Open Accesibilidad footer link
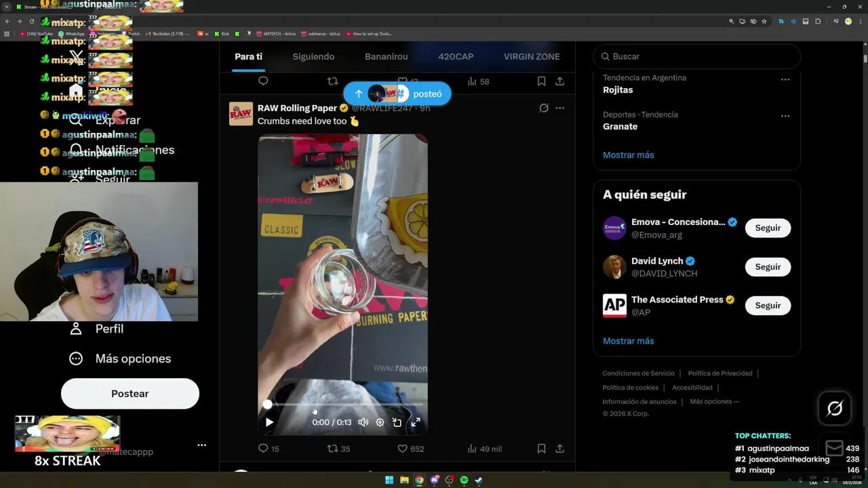Image resolution: width=868 pixels, height=488 pixels. pos(692,388)
